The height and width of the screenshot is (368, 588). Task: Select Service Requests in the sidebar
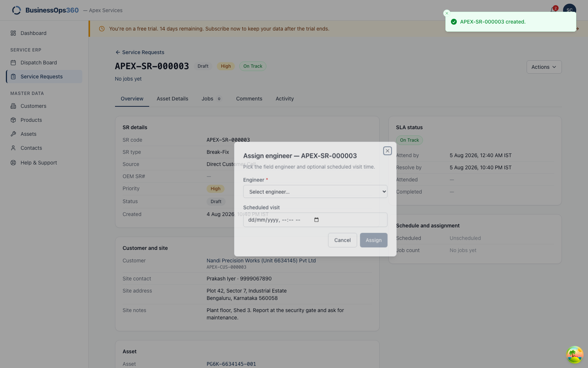(44, 77)
